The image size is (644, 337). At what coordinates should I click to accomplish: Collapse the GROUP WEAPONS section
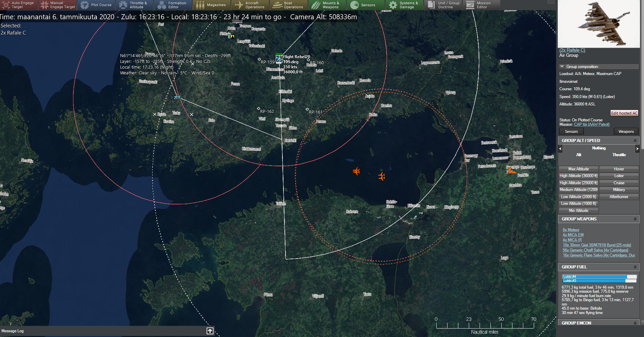point(635,219)
